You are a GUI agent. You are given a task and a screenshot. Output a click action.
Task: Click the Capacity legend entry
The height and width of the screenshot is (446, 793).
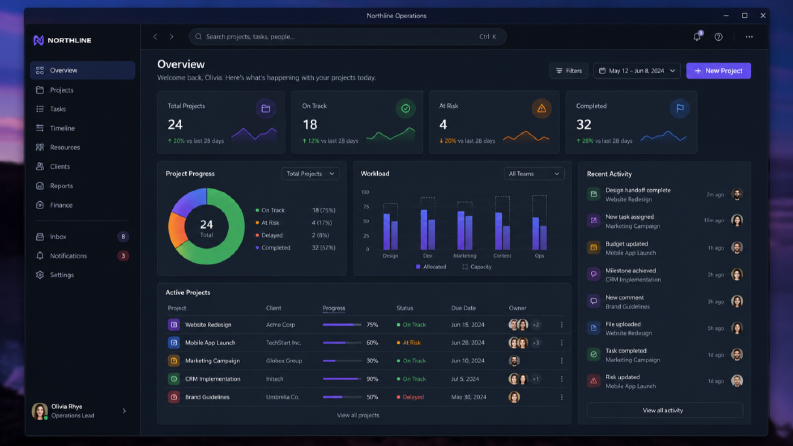tap(477, 267)
